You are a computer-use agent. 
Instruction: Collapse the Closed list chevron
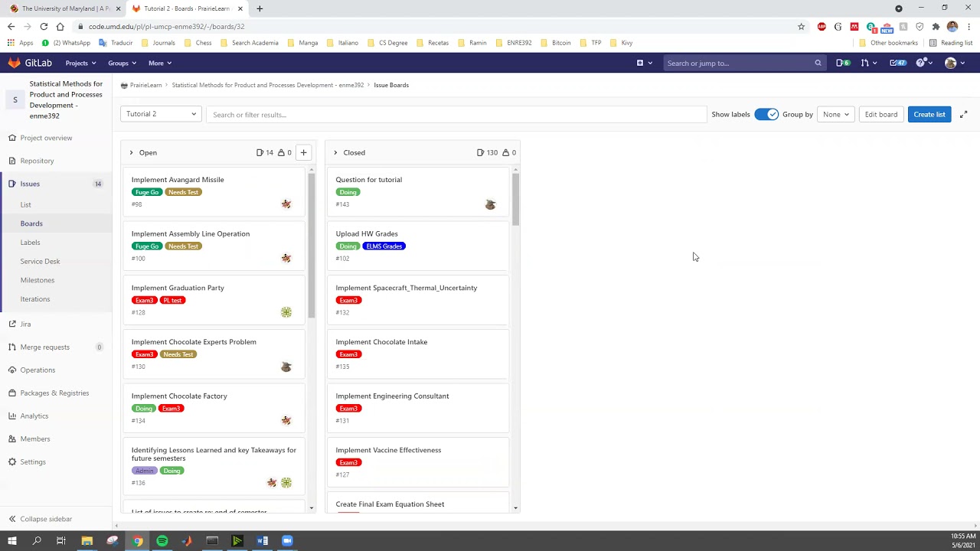point(335,152)
